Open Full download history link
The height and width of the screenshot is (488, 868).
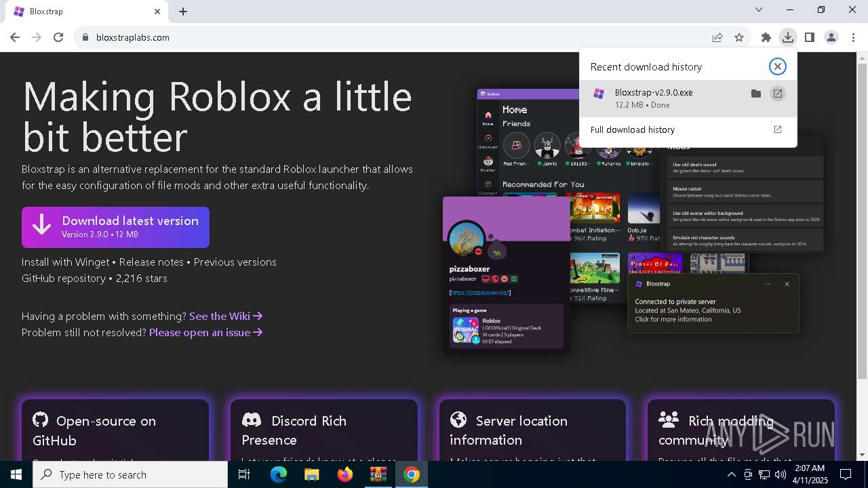click(x=633, y=130)
